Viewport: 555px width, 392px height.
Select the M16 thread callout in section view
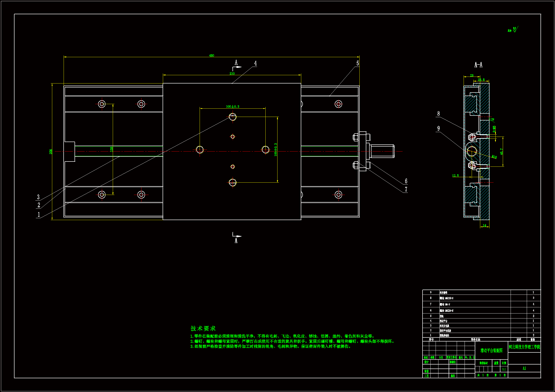click(x=494, y=157)
